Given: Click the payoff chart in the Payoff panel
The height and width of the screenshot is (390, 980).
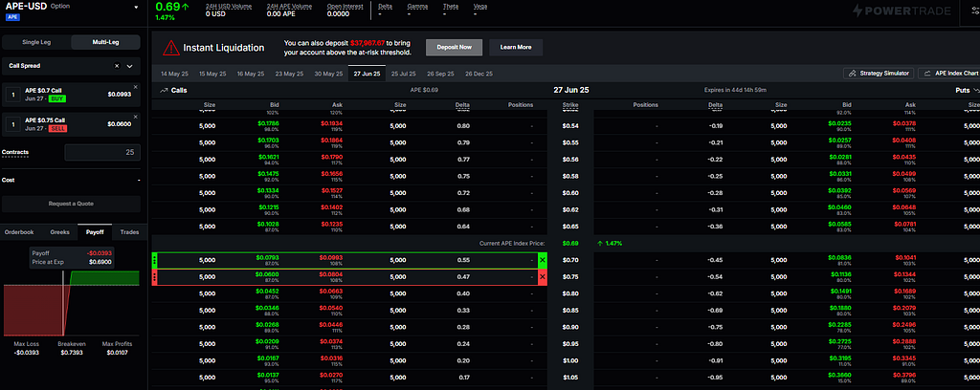Looking at the screenshot, I should coord(71,303).
